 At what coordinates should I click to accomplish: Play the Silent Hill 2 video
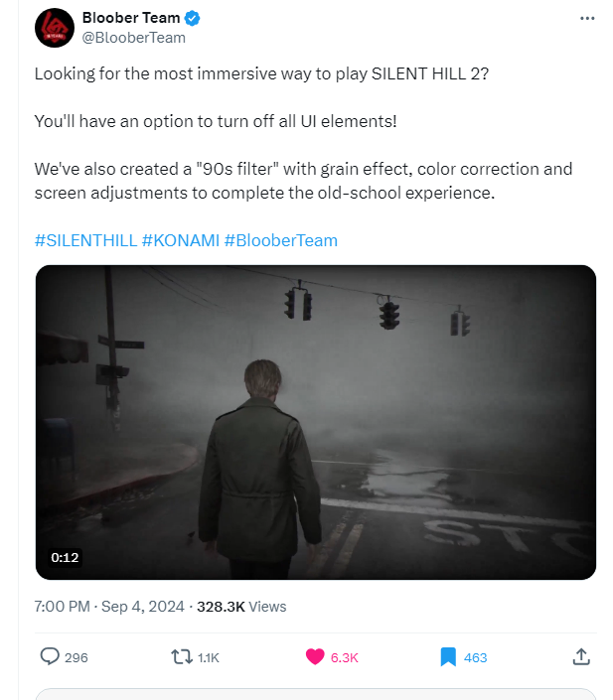click(x=315, y=422)
